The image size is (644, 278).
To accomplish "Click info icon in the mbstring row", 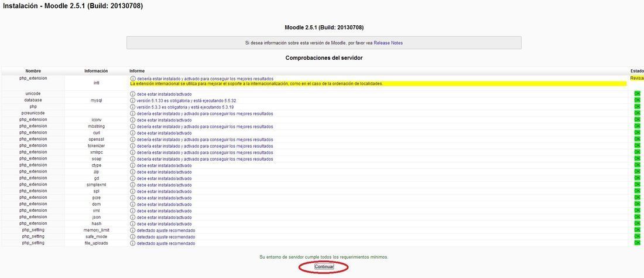I will pos(133,127).
